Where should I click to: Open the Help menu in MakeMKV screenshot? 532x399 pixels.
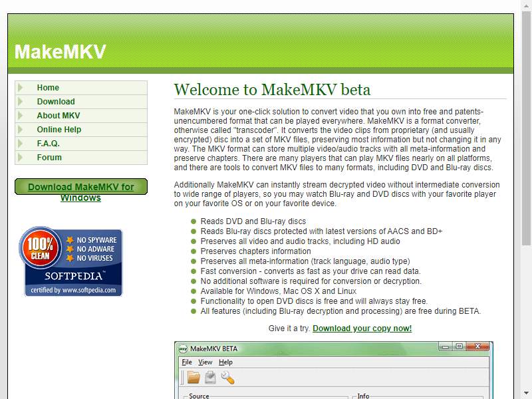(x=225, y=362)
